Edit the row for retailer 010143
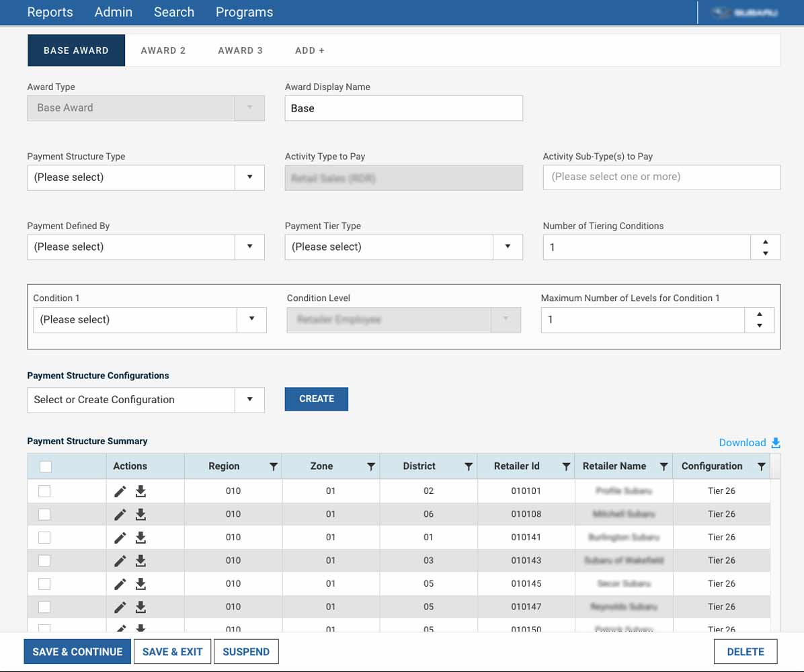 point(120,561)
